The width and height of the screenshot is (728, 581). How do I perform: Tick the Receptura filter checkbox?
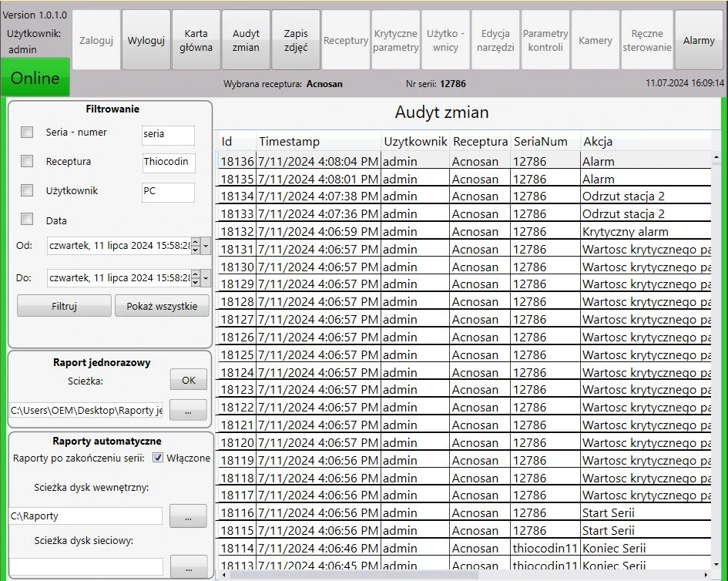pos(27,162)
